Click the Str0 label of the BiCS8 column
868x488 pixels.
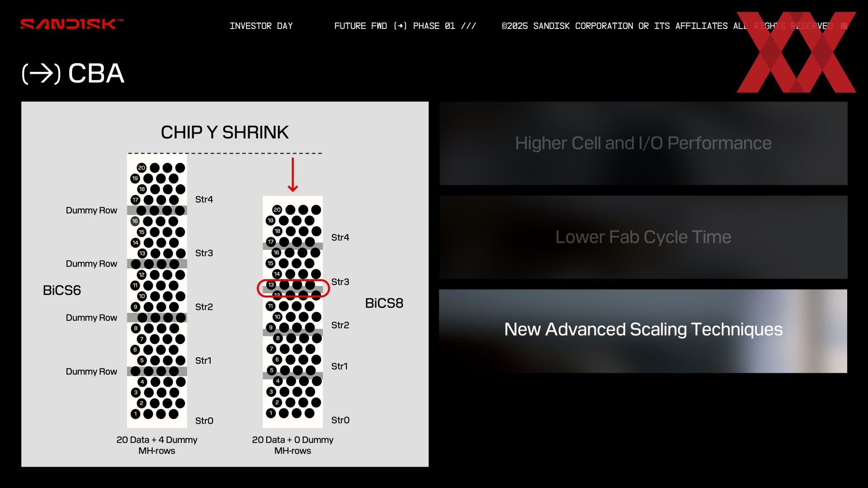(x=340, y=420)
